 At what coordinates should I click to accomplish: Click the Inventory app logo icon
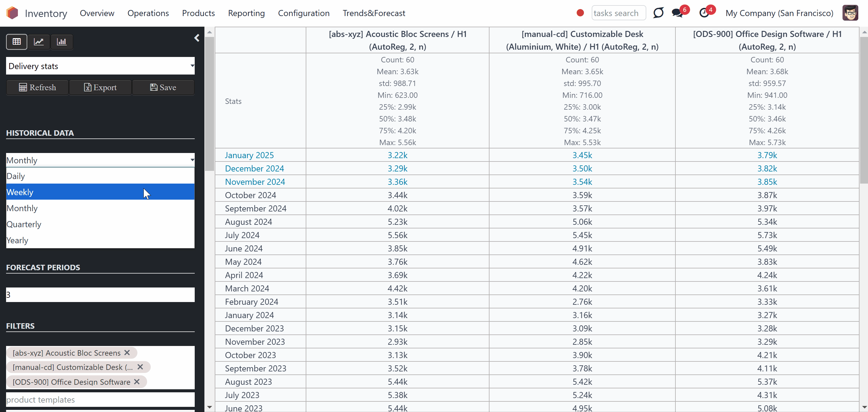coord(12,13)
